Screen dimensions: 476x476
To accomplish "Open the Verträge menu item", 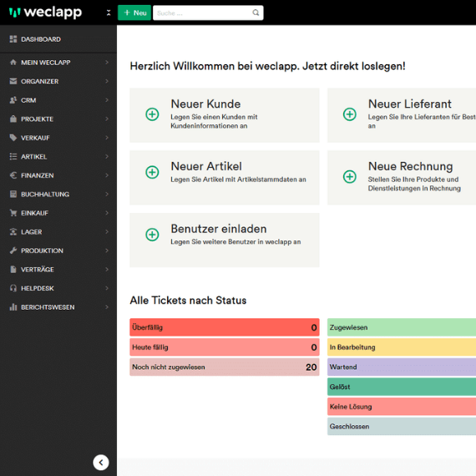I will (58, 270).
